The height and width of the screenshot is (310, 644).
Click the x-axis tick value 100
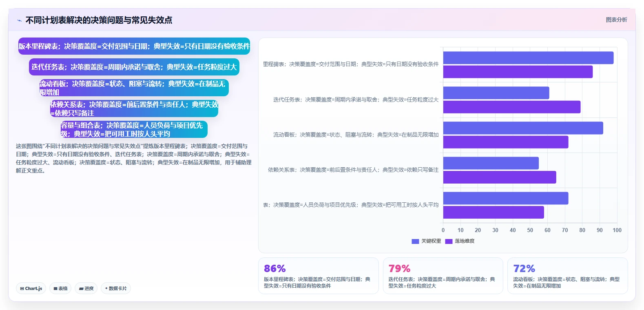click(617, 230)
